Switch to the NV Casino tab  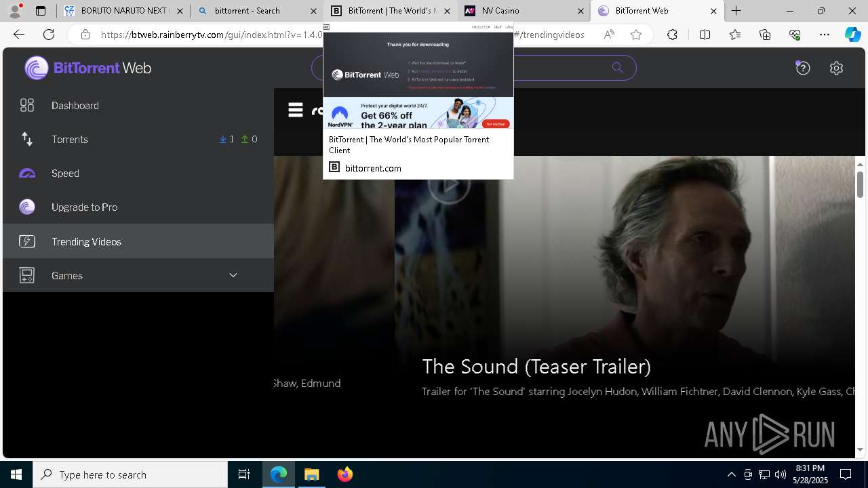(x=524, y=11)
